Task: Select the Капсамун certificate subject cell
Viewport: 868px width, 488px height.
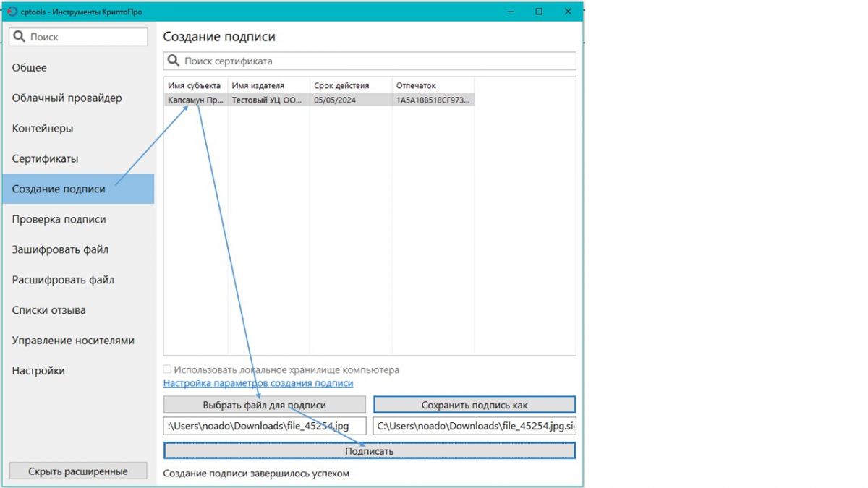Action: [196, 100]
